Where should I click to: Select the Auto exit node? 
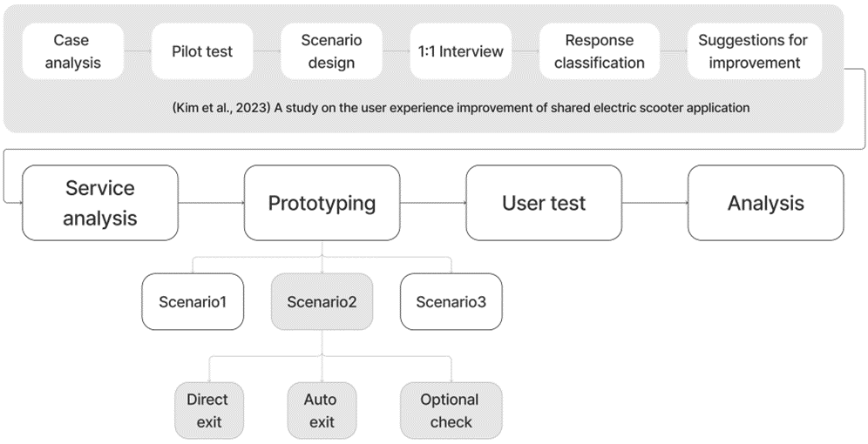[322, 411]
